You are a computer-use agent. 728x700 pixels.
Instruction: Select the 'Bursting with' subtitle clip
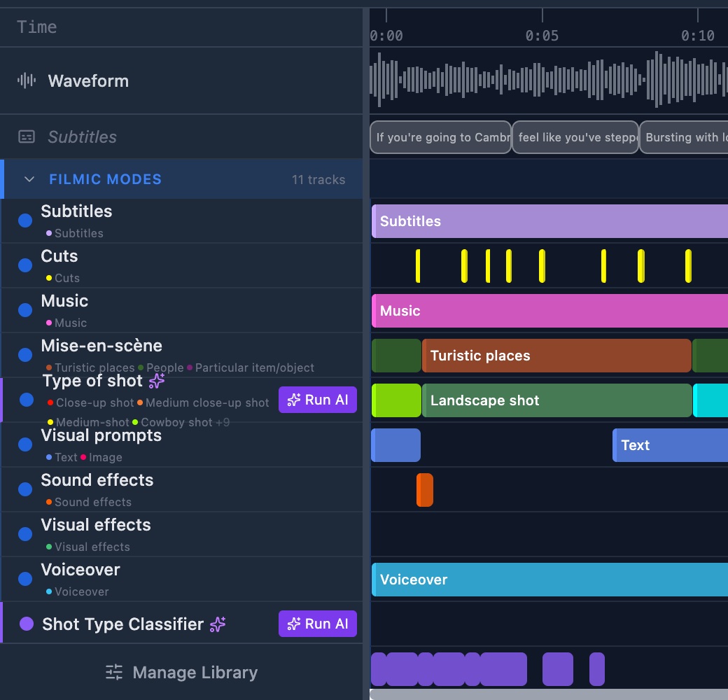coord(684,137)
